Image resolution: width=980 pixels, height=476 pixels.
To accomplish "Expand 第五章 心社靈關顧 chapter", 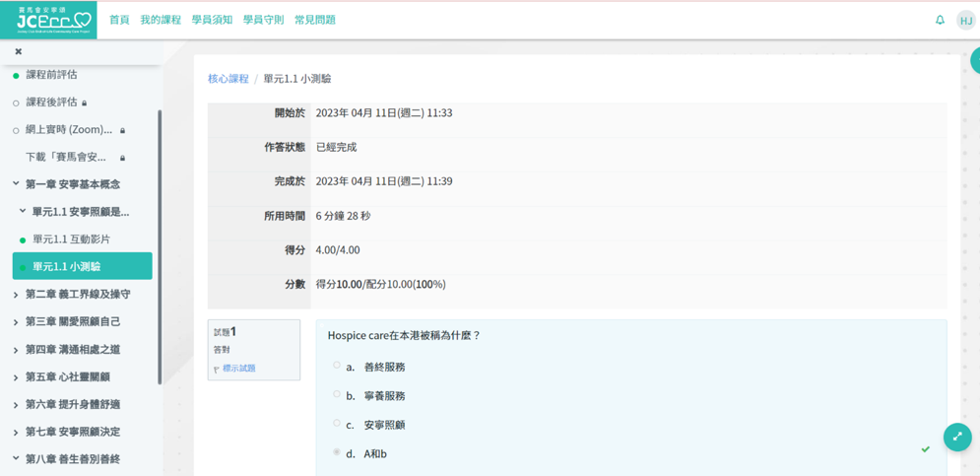I will (16, 377).
